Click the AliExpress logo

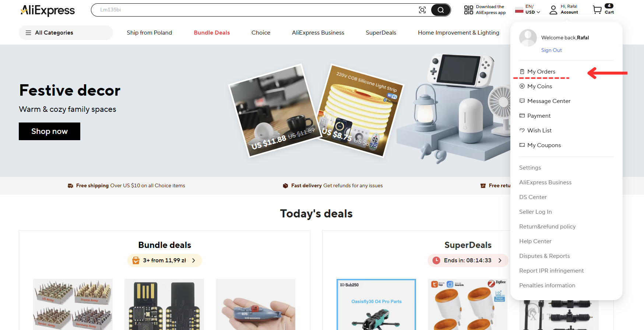pyautogui.click(x=47, y=10)
